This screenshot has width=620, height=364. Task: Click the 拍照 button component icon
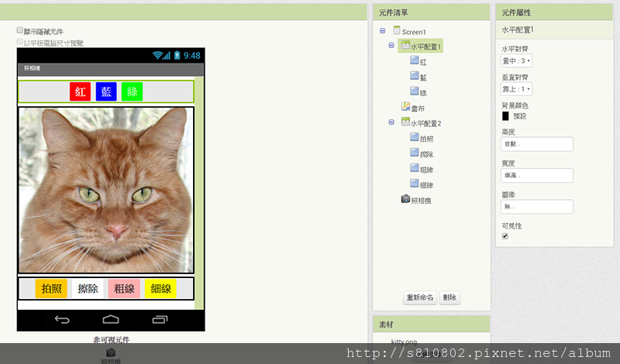coord(415,137)
